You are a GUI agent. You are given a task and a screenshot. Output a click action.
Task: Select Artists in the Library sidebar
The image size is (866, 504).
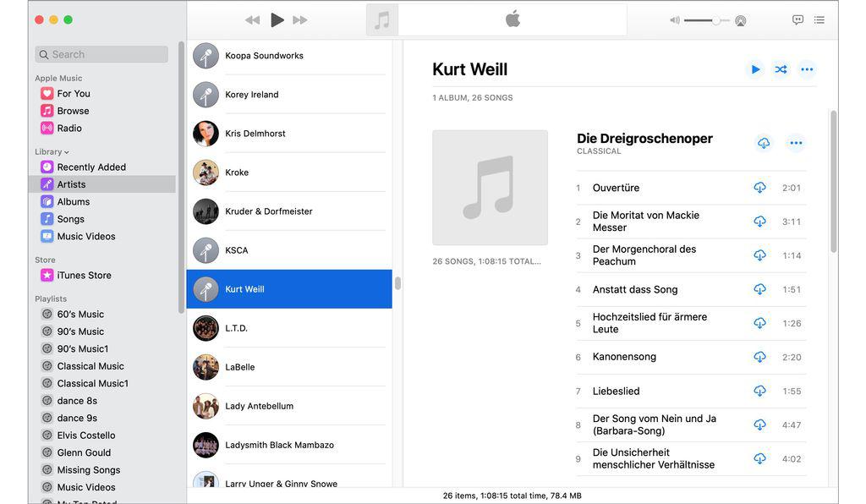pyautogui.click(x=102, y=184)
